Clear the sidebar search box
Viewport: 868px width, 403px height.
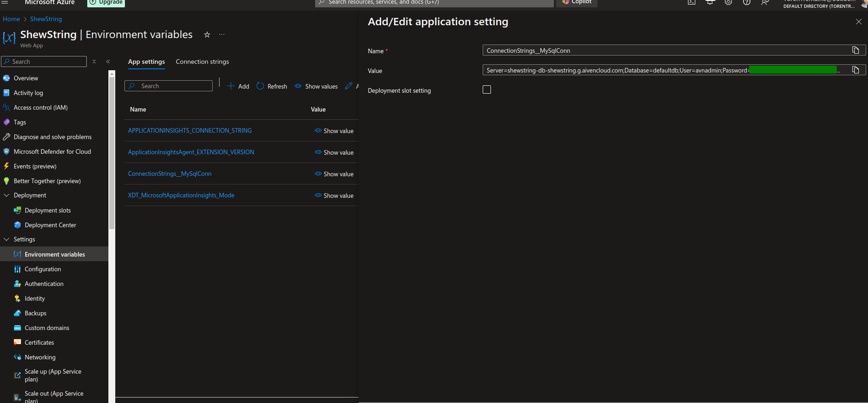point(94,62)
